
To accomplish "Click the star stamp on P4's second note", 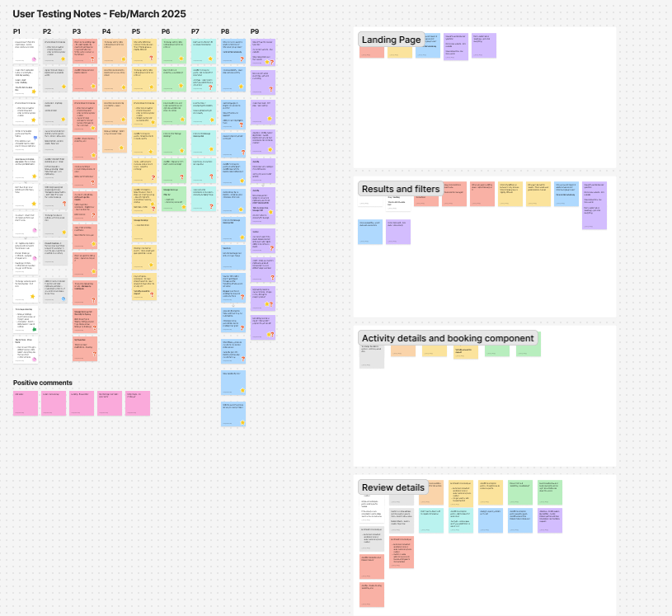I will pos(124,87).
